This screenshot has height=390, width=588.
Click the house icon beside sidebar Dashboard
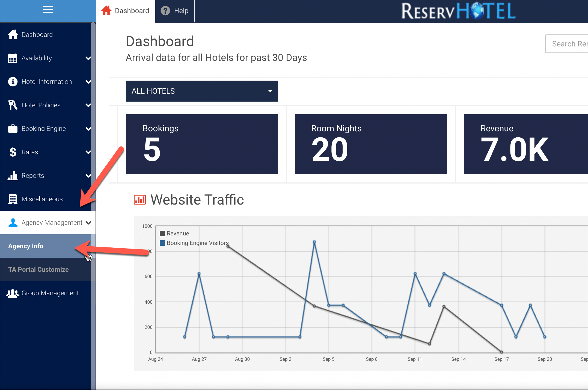point(13,35)
